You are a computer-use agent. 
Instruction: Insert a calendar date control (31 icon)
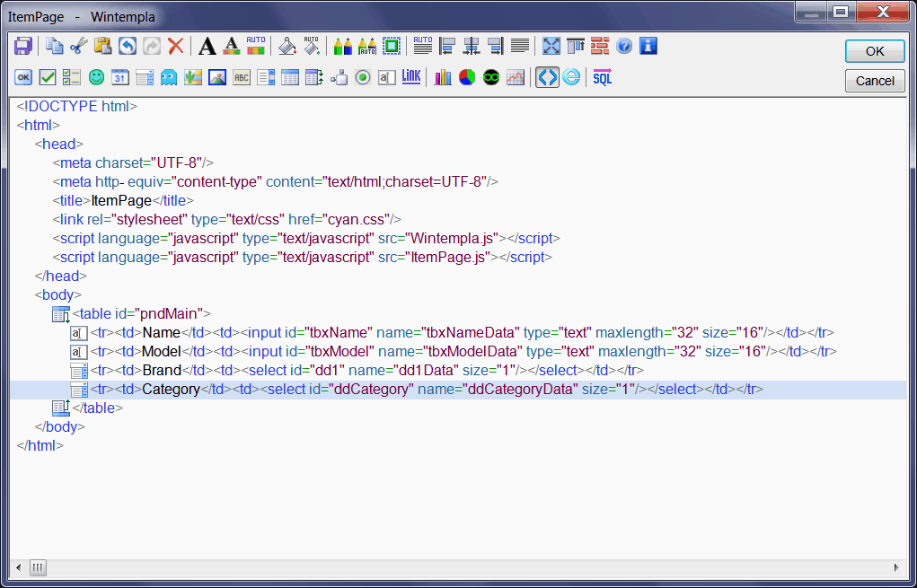click(x=120, y=77)
